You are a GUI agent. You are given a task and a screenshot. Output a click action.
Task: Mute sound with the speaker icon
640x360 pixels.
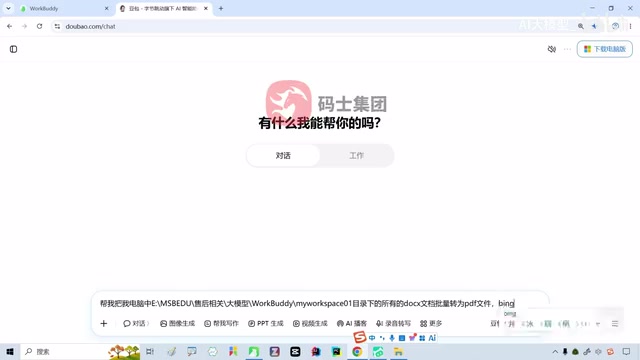(x=551, y=49)
